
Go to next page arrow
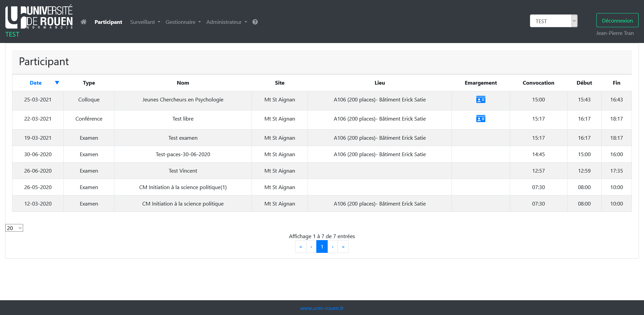332,247
